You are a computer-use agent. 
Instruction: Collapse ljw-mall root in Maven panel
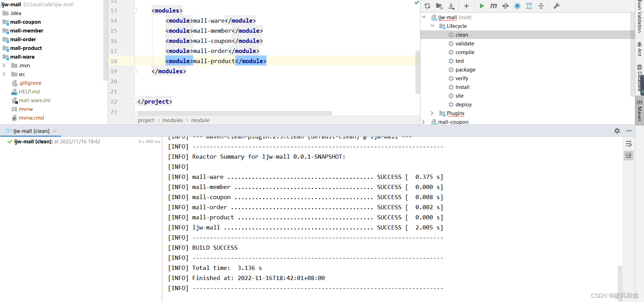424,17
